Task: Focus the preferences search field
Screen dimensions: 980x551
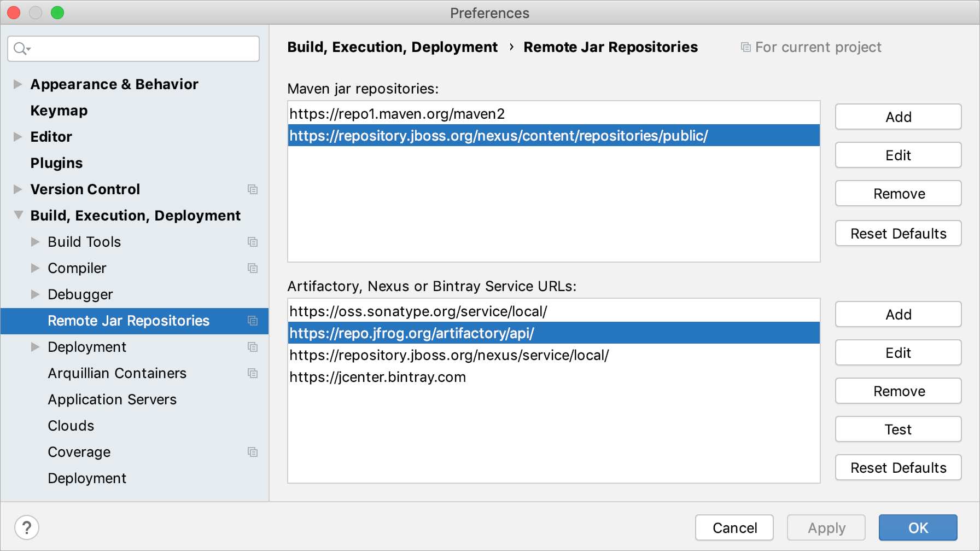Action: [133, 49]
